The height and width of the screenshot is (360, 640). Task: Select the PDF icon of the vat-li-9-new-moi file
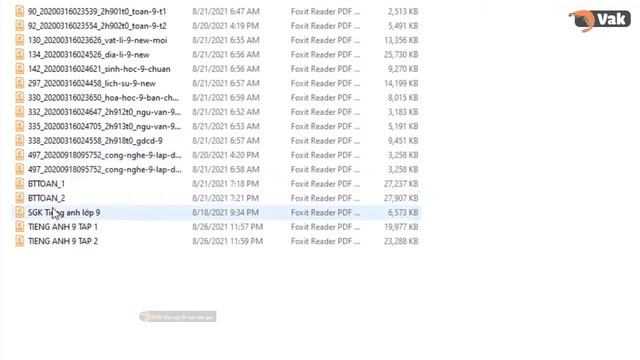[x=20, y=40]
